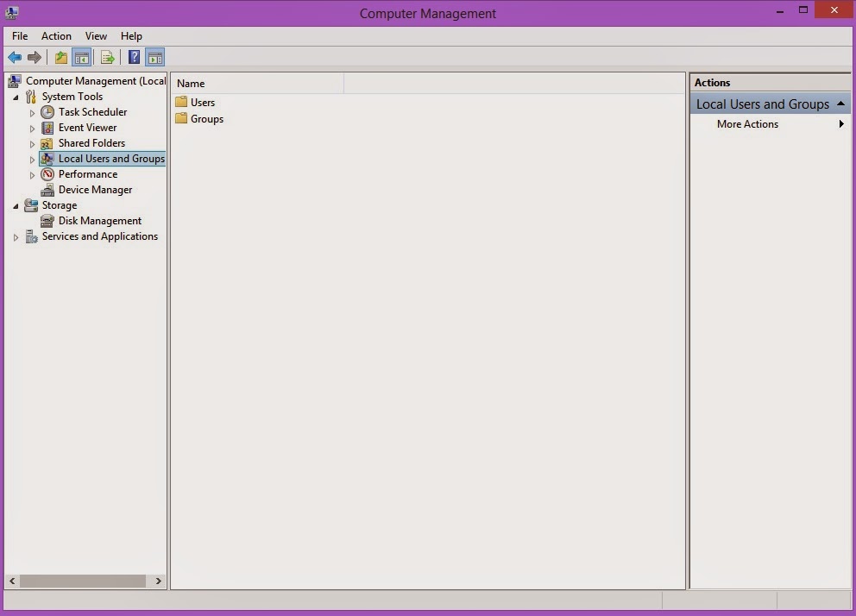
Task: Select the Users folder label
Action: [203, 102]
